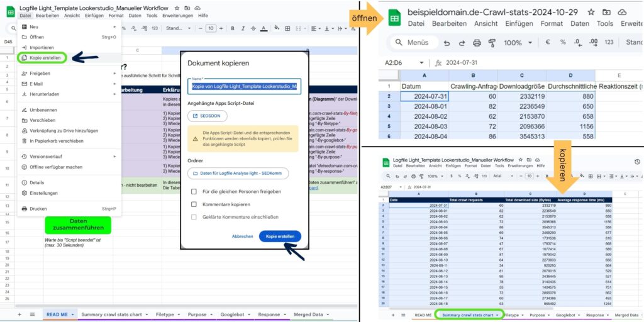This screenshot has height=322, width=644.
Task: Expand the A2:D6 name box dropdown
Action: (x=421, y=63)
